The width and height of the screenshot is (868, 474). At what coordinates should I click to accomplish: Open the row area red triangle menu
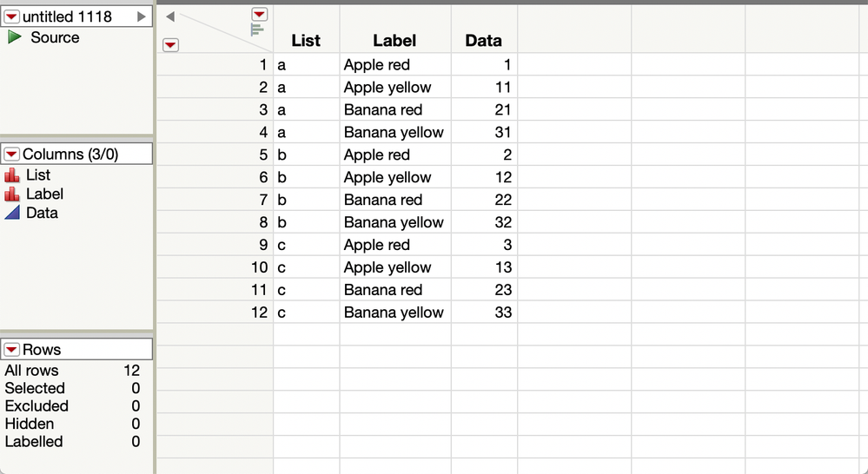pos(170,45)
